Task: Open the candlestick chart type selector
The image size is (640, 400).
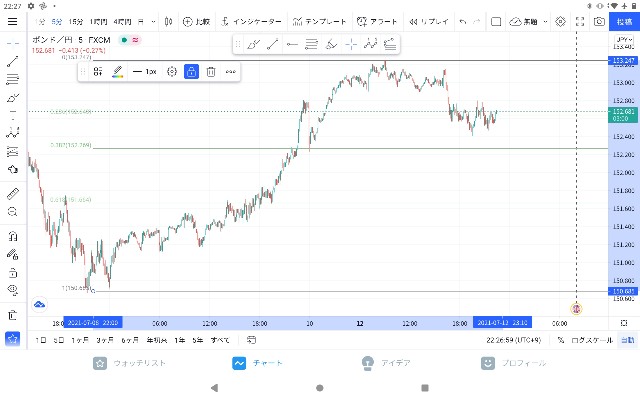Action: [168, 22]
